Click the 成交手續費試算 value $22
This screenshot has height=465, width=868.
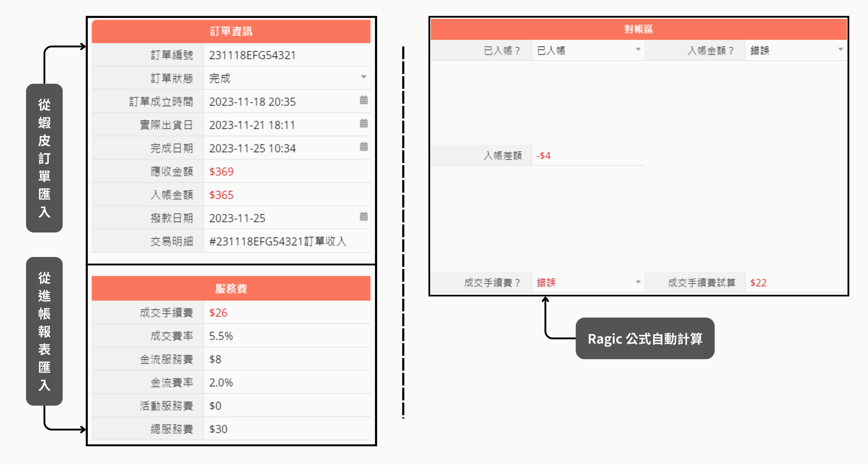click(758, 282)
